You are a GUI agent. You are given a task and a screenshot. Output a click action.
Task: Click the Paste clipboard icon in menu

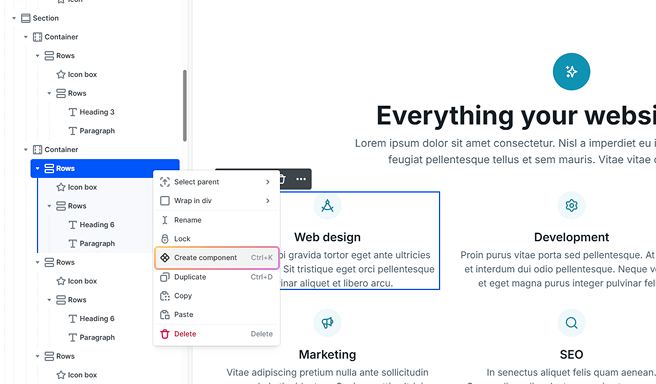165,315
